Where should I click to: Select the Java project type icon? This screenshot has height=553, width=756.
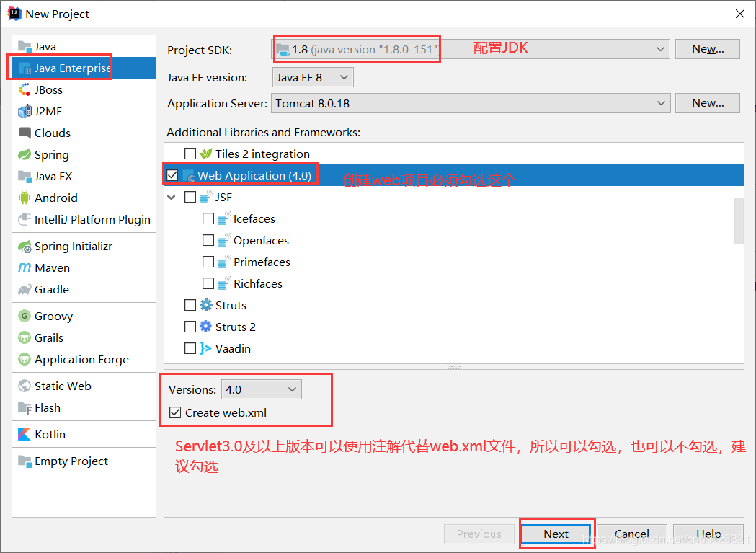[25, 46]
